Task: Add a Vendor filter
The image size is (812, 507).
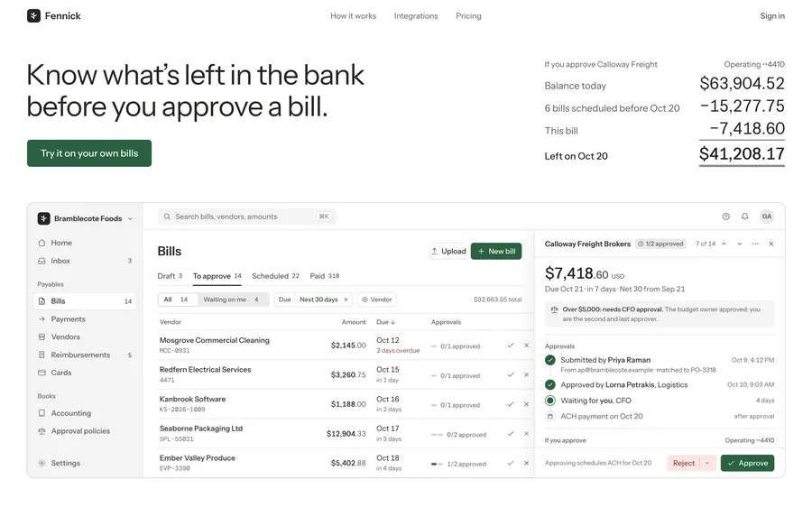Action: click(377, 300)
